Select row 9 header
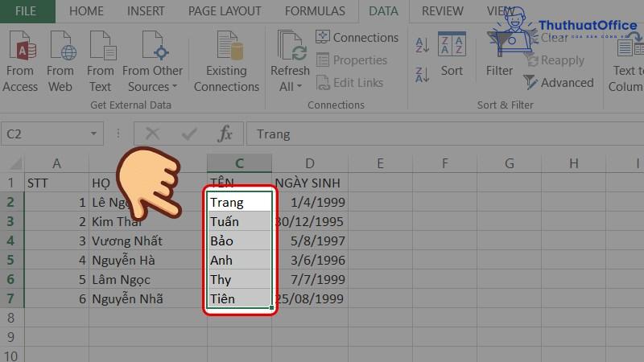The width and height of the screenshot is (644, 362). (11, 337)
